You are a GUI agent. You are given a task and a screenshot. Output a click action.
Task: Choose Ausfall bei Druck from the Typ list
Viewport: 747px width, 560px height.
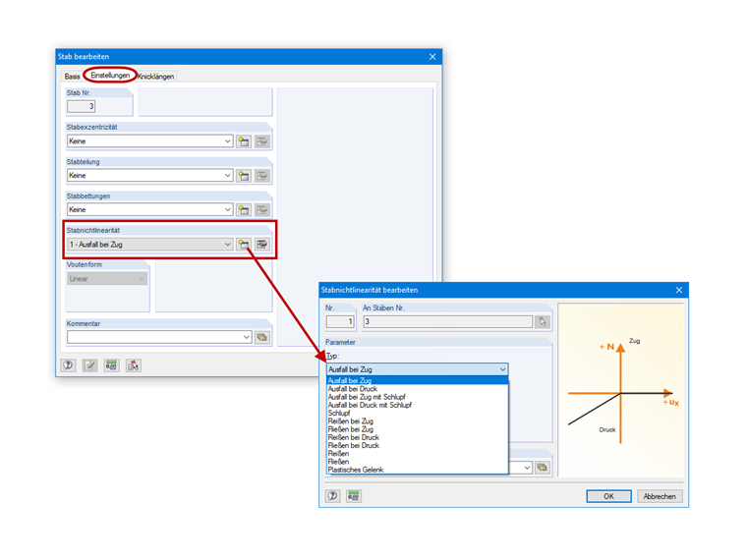pyautogui.click(x=418, y=389)
